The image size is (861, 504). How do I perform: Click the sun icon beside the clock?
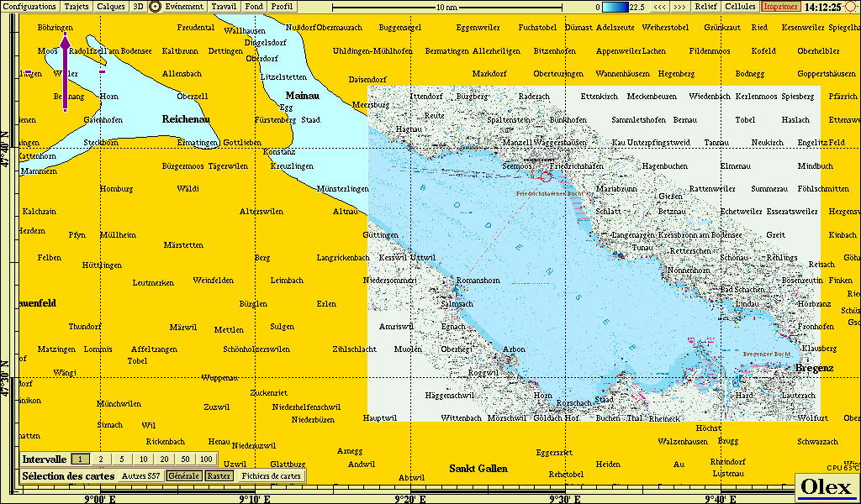851,7
